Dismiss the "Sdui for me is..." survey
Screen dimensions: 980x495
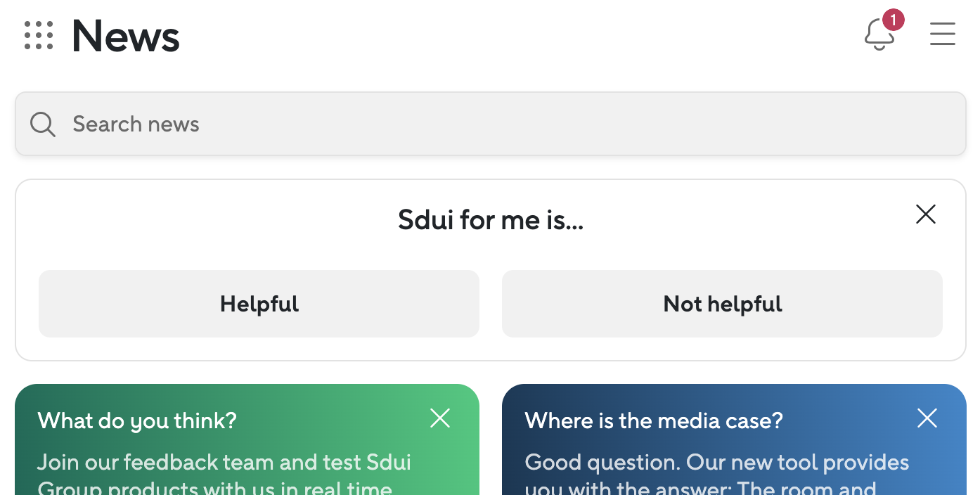tap(925, 214)
